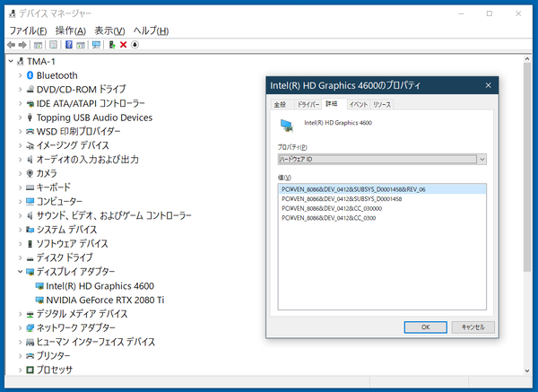538x392 pixels.
Task: Click the NVIDIA GeForce RTX 2080 Ti icon
Action: click(x=39, y=300)
